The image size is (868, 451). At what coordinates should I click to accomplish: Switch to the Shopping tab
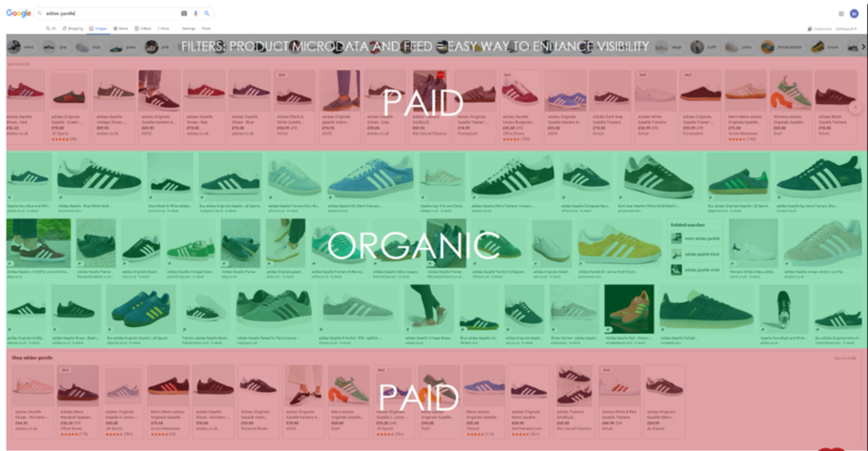tap(72, 29)
